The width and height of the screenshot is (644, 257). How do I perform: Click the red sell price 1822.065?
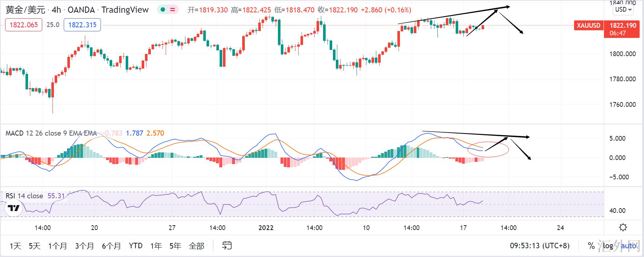[24, 25]
